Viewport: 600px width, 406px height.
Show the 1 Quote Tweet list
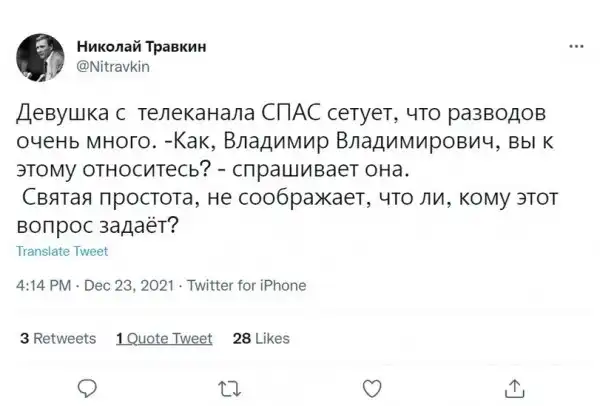[x=164, y=338]
